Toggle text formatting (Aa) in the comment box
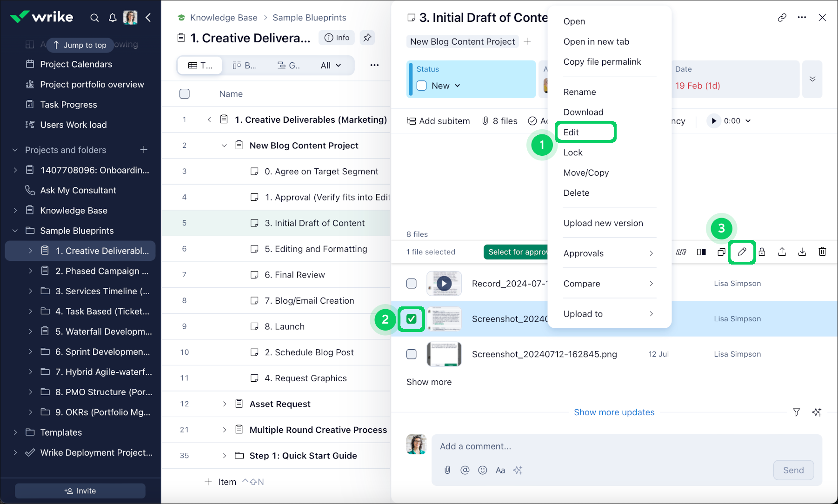838x504 pixels. (x=500, y=470)
